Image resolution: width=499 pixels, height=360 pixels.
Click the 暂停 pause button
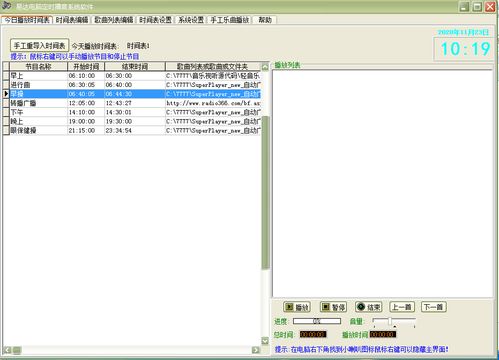tap(333, 307)
